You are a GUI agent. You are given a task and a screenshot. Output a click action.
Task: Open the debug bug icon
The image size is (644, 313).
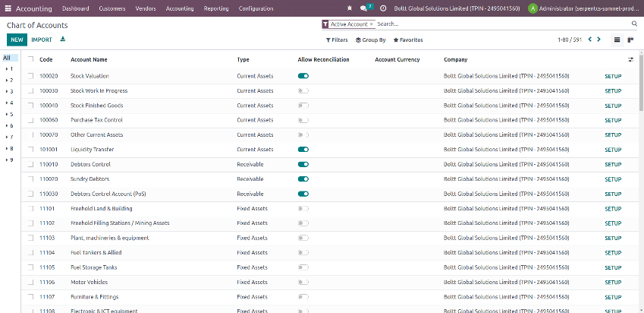[x=350, y=8]
